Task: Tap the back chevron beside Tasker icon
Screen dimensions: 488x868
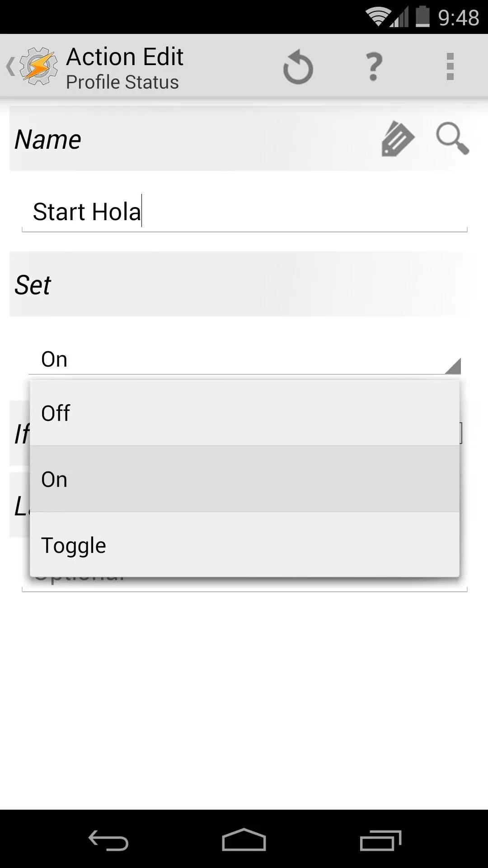Action: click(x=10, y=67)
